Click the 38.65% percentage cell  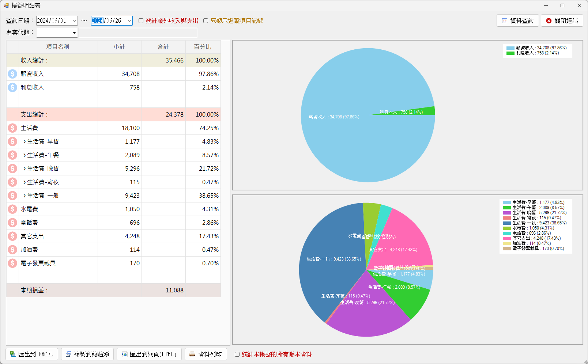[203, 196]
